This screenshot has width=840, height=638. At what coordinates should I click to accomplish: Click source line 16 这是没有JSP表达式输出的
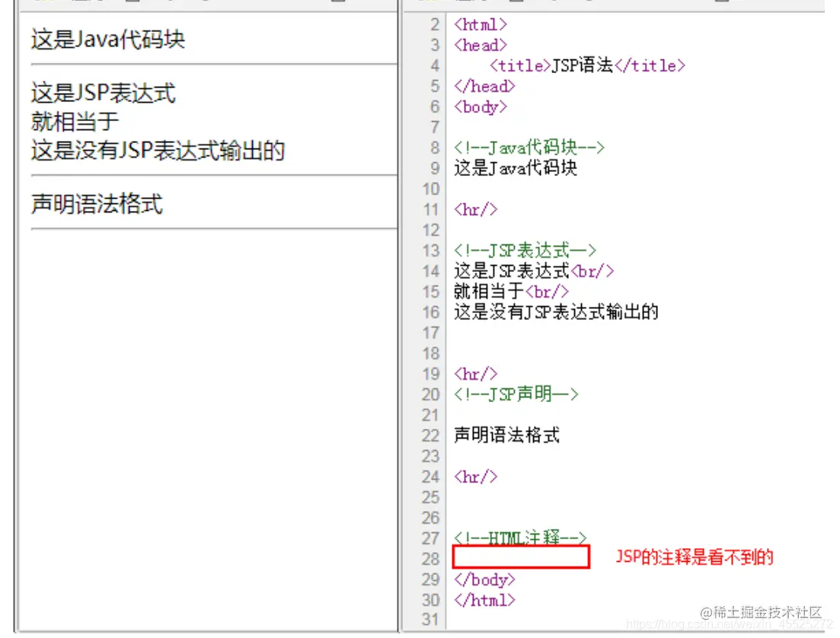(x=556, y=312)
